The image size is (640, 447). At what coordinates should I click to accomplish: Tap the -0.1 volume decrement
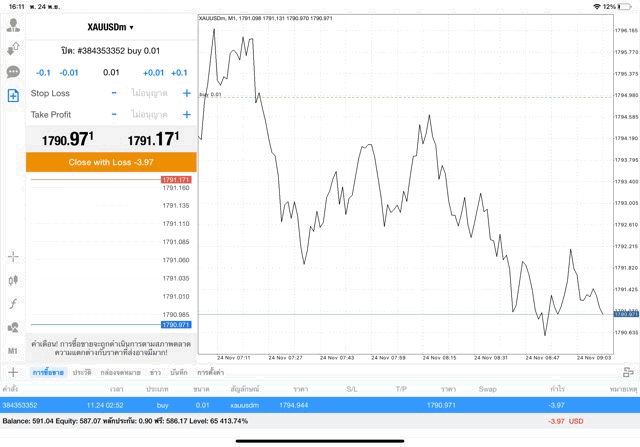(x=43, y=72)
